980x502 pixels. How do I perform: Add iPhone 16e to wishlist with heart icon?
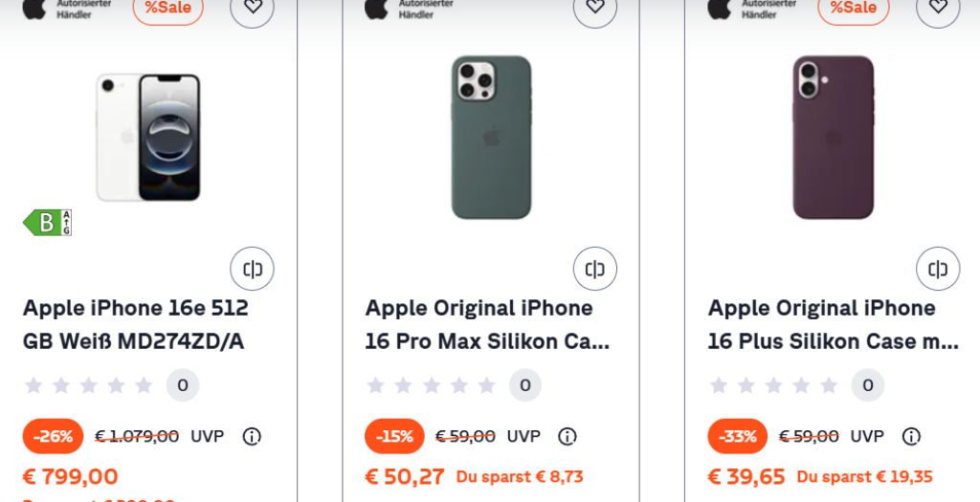252,8
